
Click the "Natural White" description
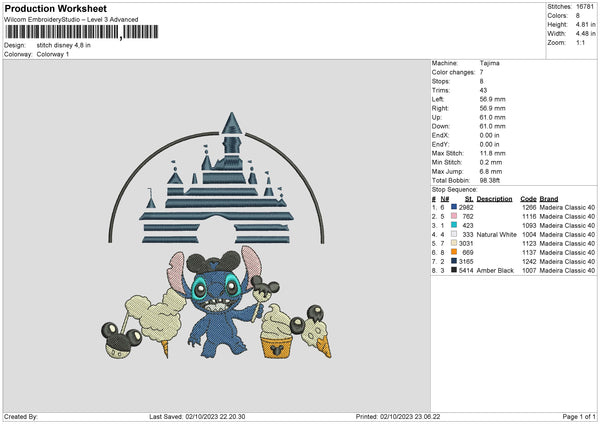point(497,234)
